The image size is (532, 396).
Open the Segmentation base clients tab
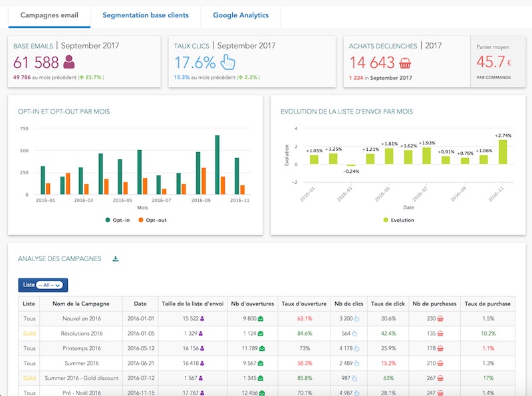146,15
